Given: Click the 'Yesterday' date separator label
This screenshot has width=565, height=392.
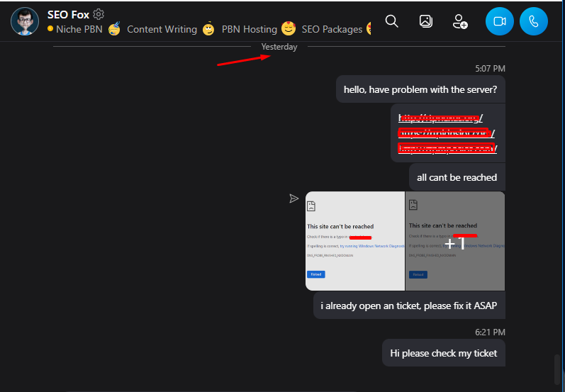Looking at the screenshot, I should 279,47.
